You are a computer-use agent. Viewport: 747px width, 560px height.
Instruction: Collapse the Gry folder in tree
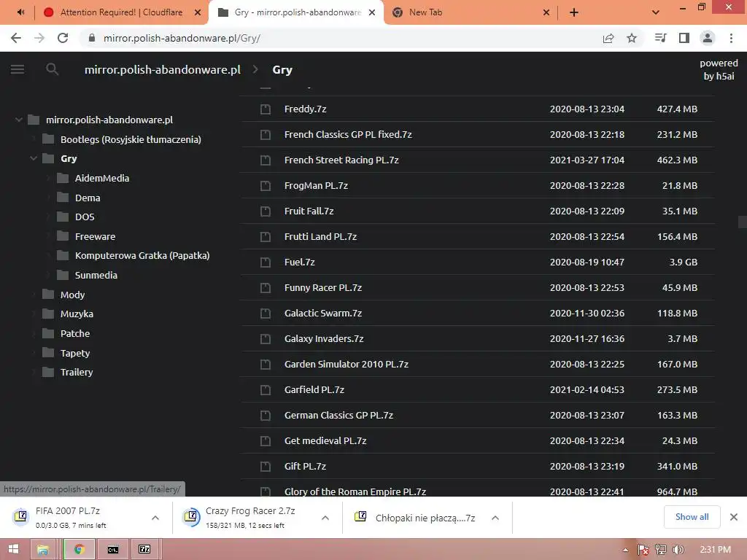(34, 158)
